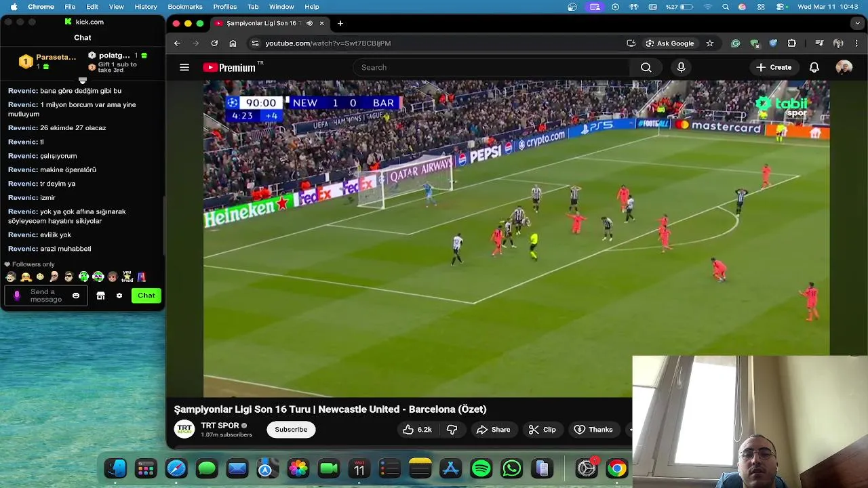Open Chrome home page button

[233, 43]
